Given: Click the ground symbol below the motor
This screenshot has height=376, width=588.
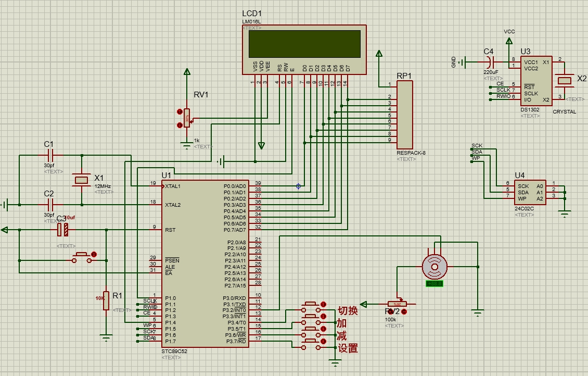Looking at the screenshot, I should [x=478, y=313].
